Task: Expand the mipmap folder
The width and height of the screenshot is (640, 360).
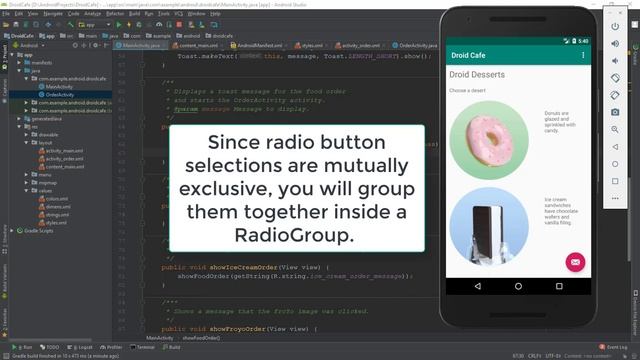Action: tap(27, 182)
